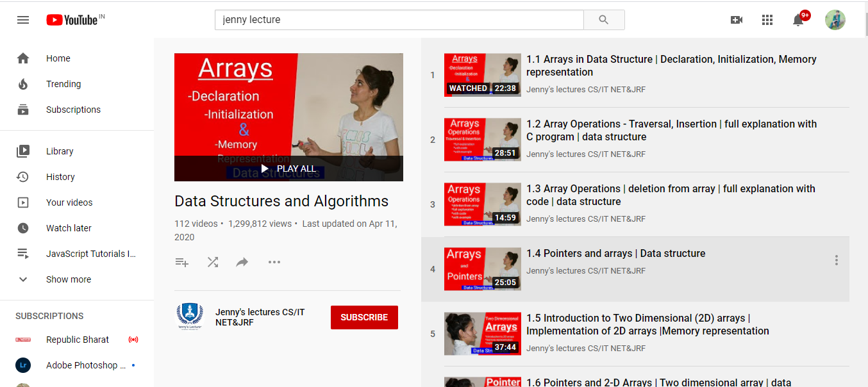Image resolution: width=868 pixels, height=387 pixels.
Task: Open 1.2 Array Operations Traversal, Insertion title
Action: click(672, 130)
